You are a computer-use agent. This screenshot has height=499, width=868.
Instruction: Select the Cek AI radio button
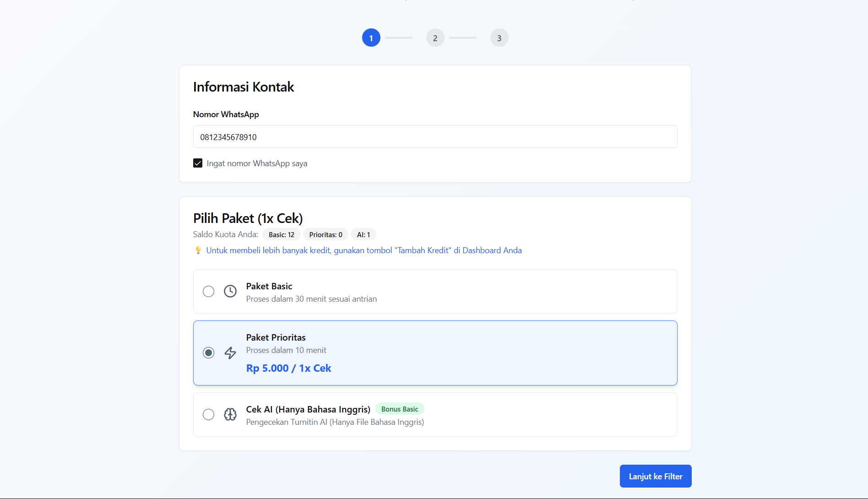tap(208, 414)
